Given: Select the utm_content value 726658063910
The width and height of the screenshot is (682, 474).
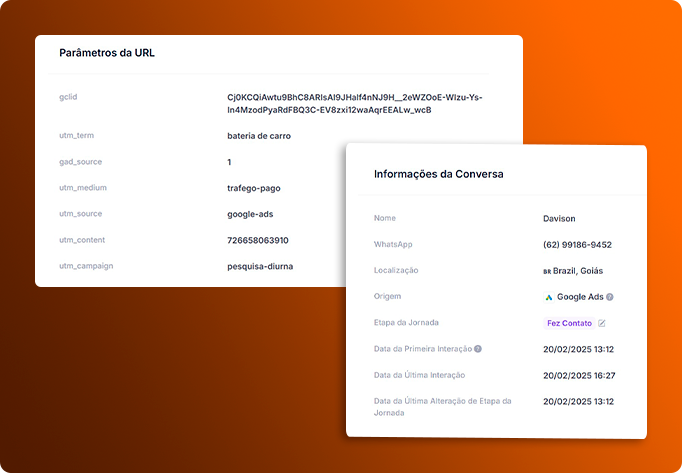Looking at the screenshot, I should [x=257, y=240].
